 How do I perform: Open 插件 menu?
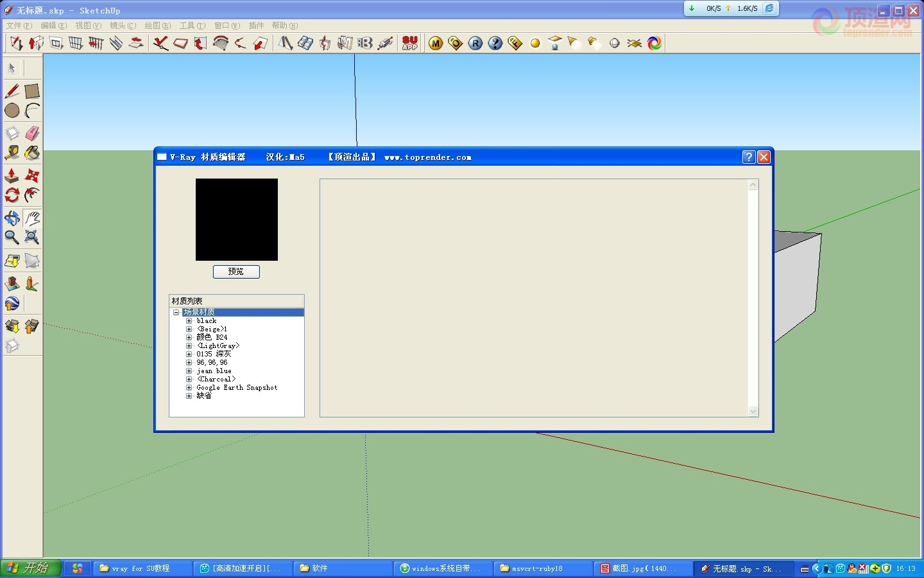(256, 26)
